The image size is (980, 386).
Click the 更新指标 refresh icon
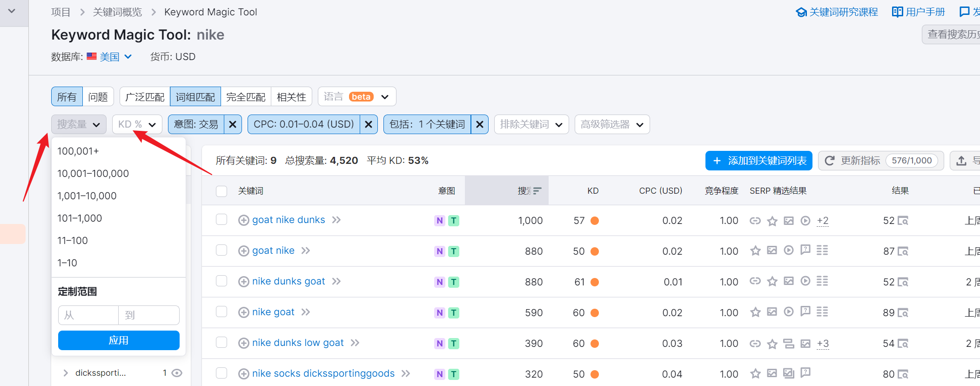829,161
